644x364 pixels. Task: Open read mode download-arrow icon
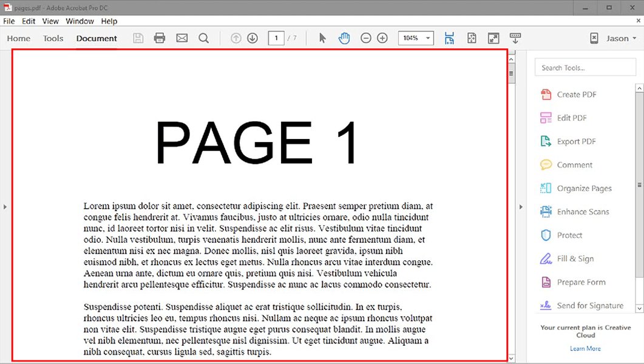coord(515,38)
